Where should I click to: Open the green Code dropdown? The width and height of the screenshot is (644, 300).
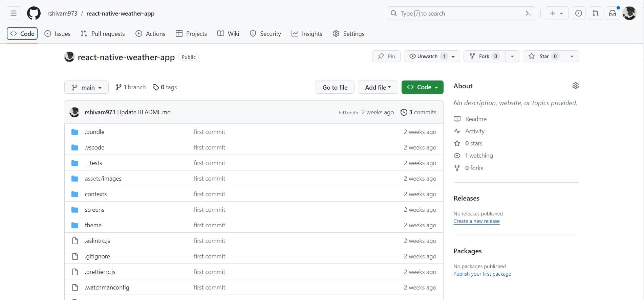(x=423, y=87)
